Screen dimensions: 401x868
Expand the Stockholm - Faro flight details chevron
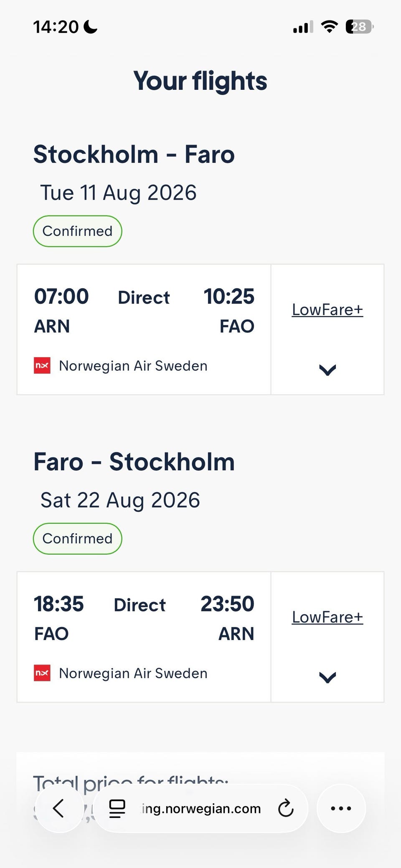click(327, 370)
